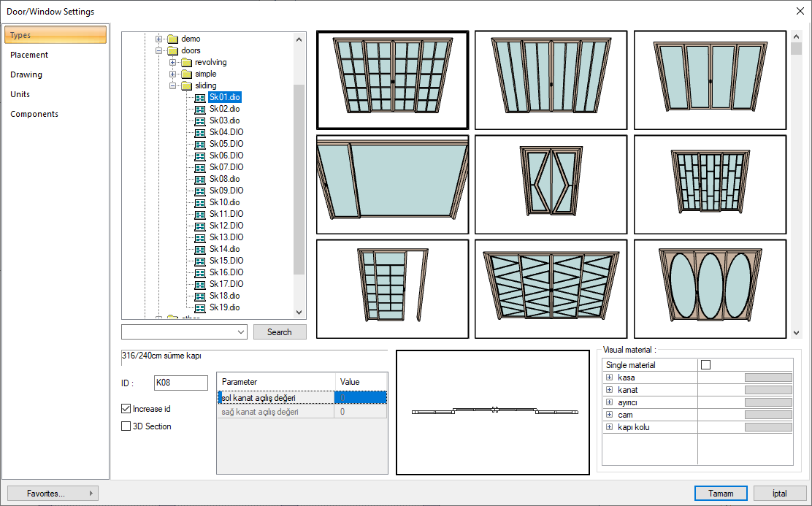Confirm with the Tamam button

[721, 494]
